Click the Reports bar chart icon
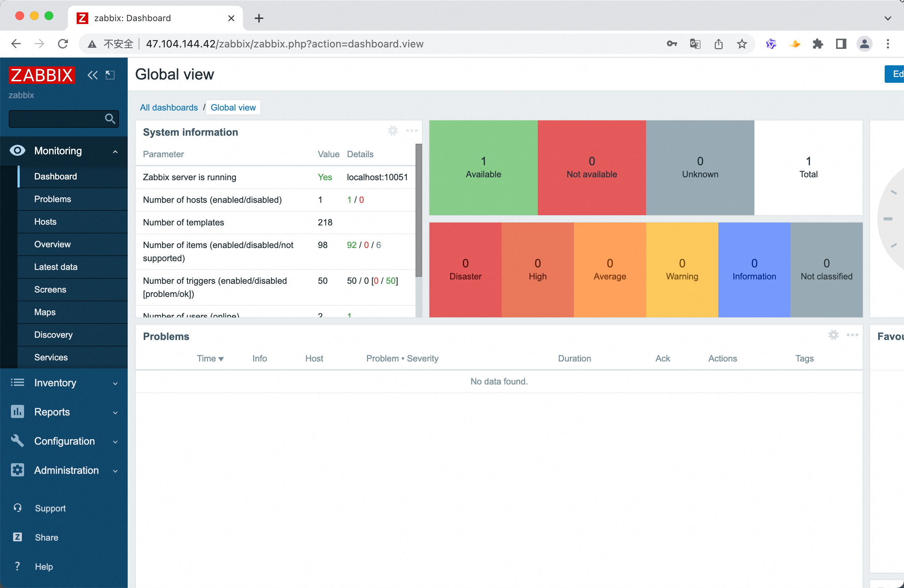Screen dimensions: 904x588 point(17,411)
